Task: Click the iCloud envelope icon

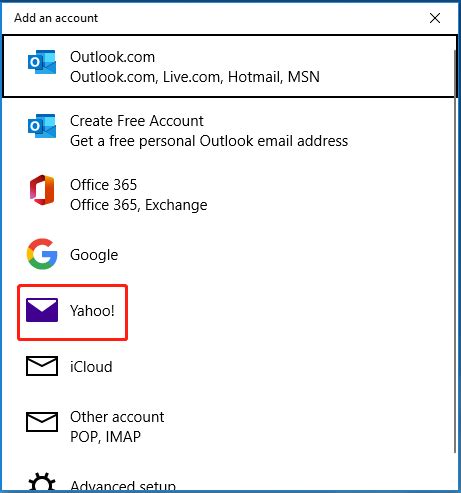Action: point(42,366)
